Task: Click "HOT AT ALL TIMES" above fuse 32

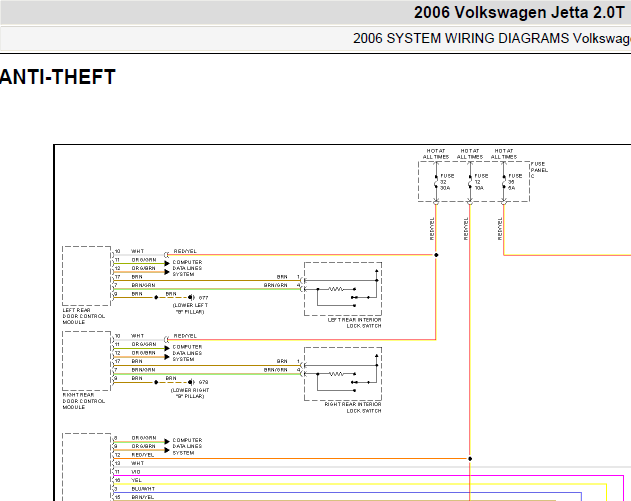Action: point(436,154)
